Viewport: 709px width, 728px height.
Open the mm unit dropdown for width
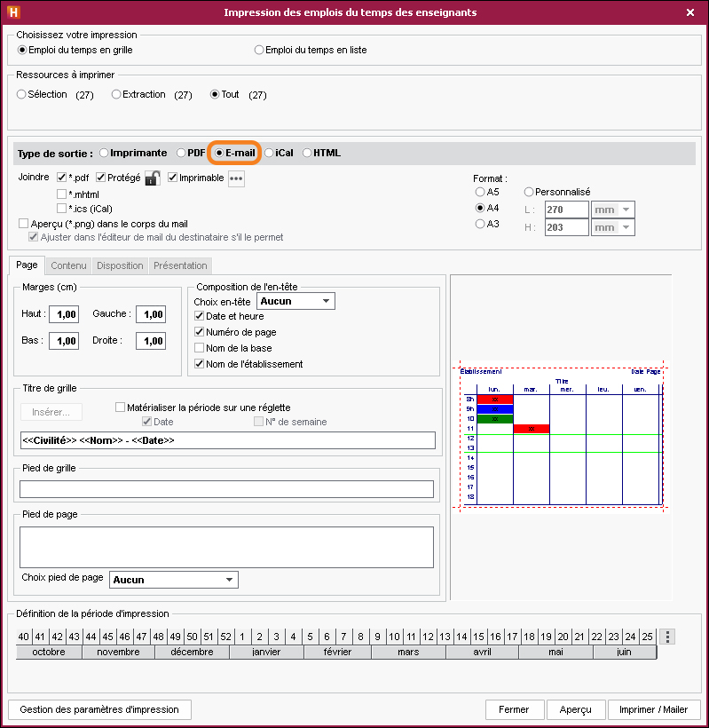[x=613, y=210]
